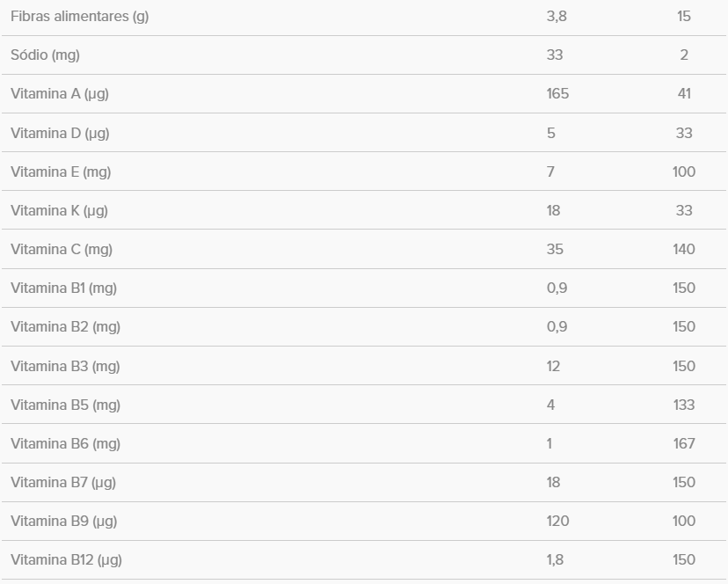Click the Vitamina E (mg) label

click(x=61, y=172)
